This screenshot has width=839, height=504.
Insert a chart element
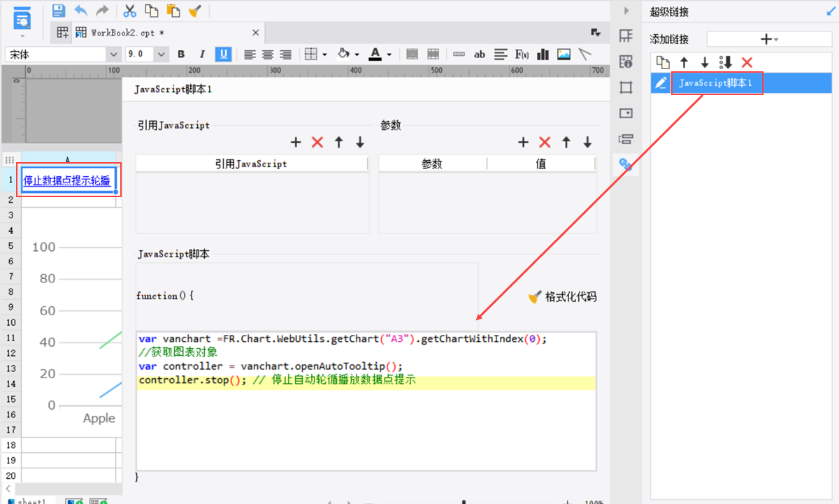(x=543, y=54)
